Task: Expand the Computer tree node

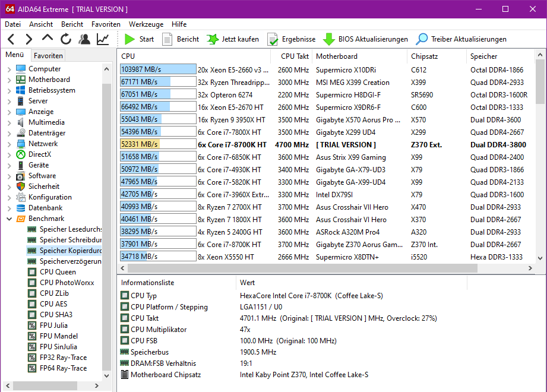Action: pyautogui.click(x=9, y=69)
